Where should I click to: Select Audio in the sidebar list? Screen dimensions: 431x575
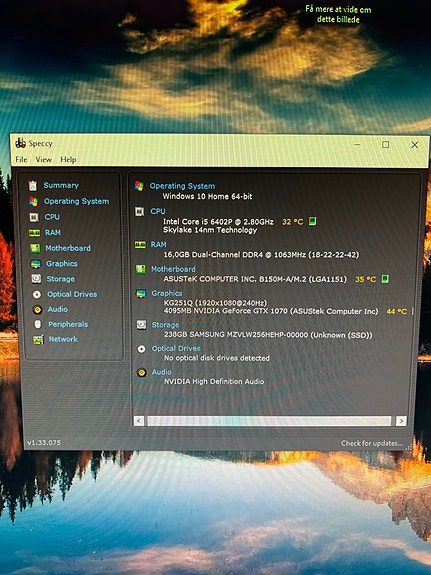(x=58, y=309)
